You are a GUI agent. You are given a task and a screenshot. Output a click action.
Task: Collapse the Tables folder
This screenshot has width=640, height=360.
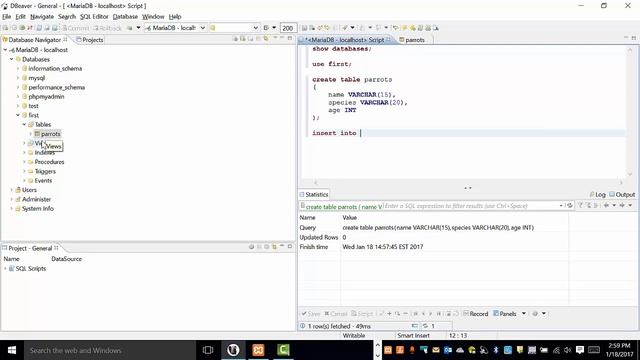pos(24,124)
